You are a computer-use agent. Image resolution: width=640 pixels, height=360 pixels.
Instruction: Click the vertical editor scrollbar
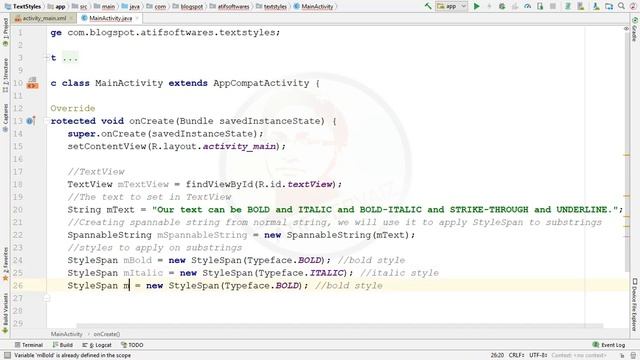(627, 153)
